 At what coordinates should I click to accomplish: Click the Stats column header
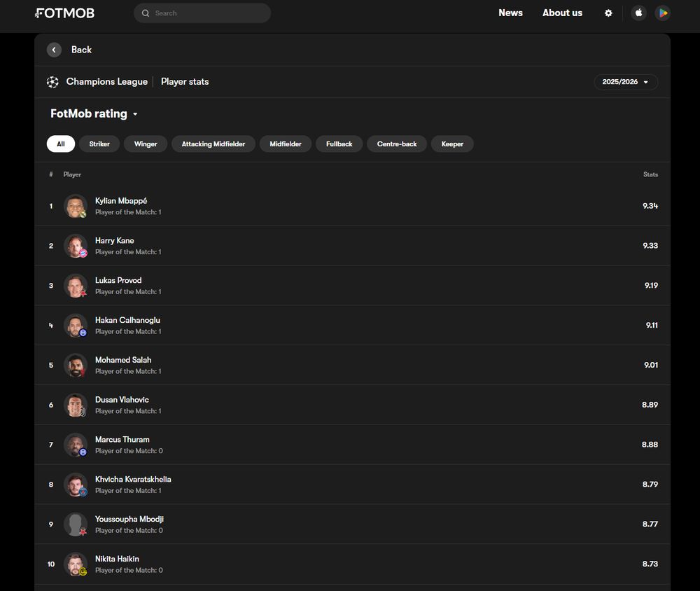coord(650,174)
